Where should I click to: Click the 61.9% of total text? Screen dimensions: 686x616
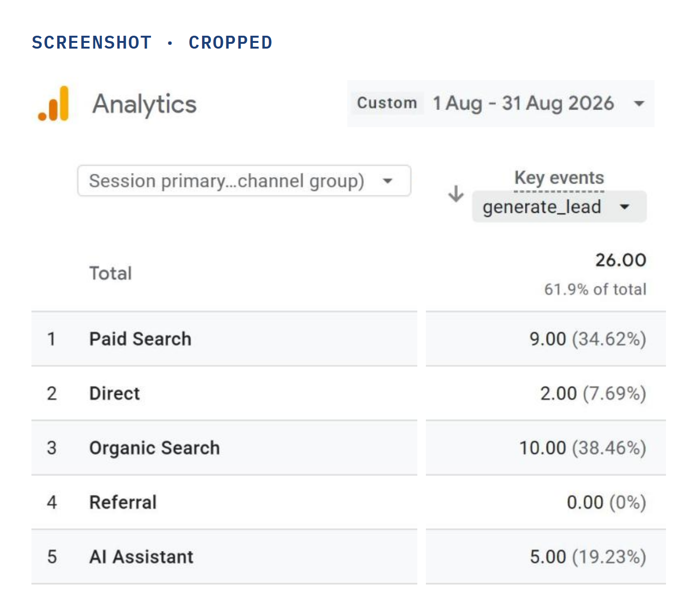coord(595,289)
